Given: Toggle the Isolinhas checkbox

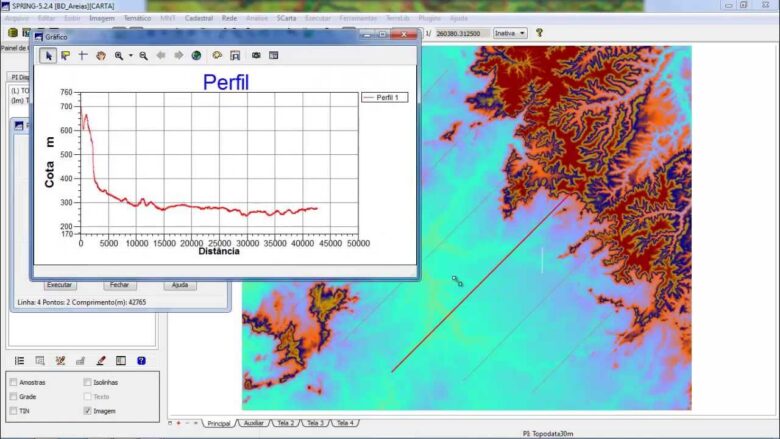Looking at the screenshot, I should [88, 382].
